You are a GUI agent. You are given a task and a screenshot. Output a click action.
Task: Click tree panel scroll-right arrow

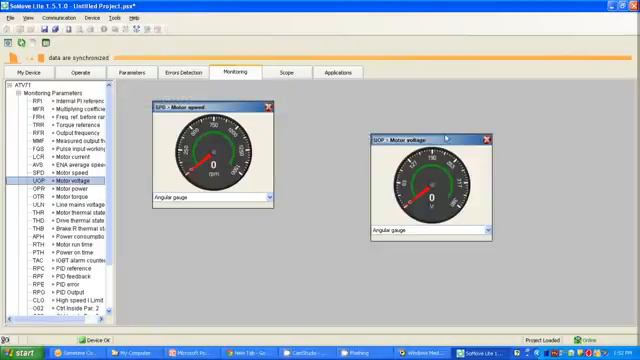(x=101, y=319)
